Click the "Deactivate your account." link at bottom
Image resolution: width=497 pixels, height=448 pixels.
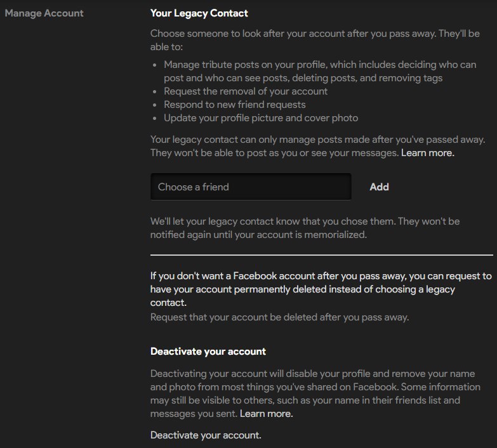206,435
